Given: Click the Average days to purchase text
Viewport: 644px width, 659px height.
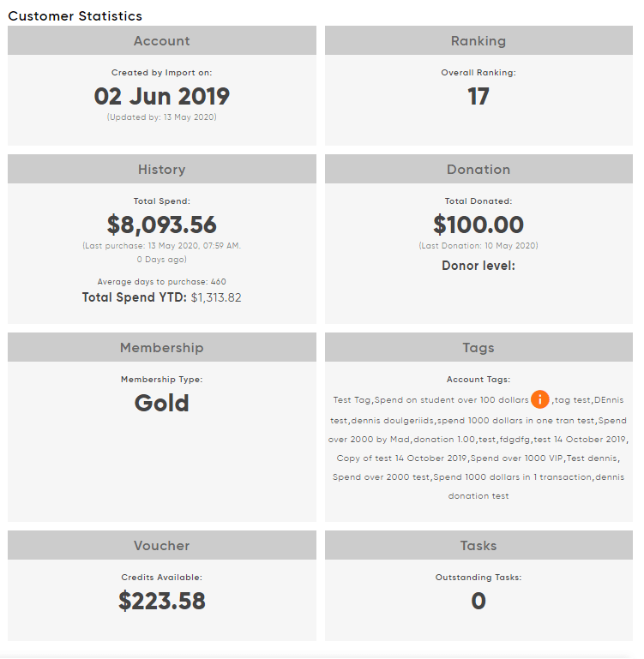Looking at the screenshot, I should click(162, 281).
